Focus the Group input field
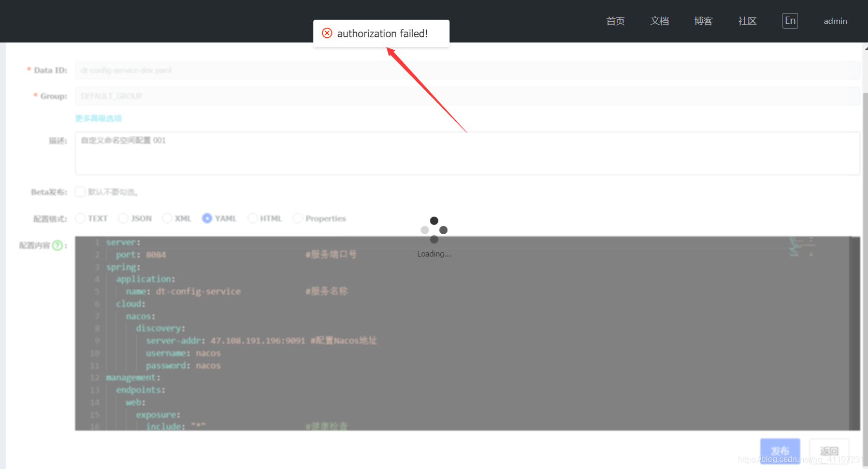Image resolution: width=868 pixels, height=469 pixels. pyautogui.click(x=467, y=96)
